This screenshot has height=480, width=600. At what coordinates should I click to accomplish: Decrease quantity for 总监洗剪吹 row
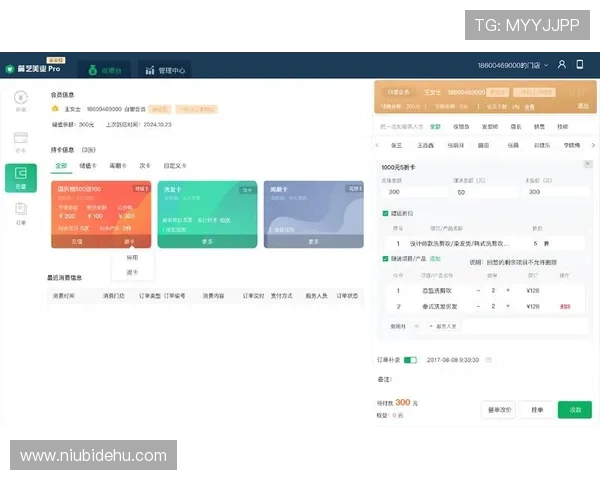tap(478, 291)
